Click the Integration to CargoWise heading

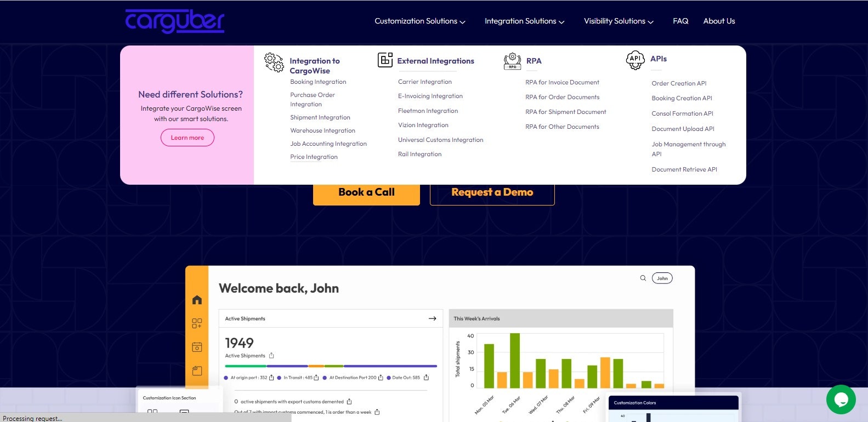click(315, 66)
